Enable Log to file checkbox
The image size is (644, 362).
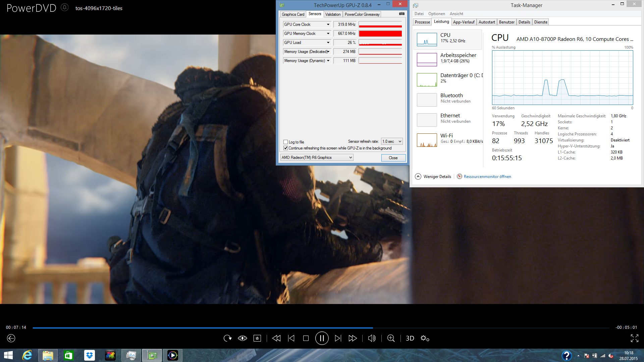coord(286,142)
